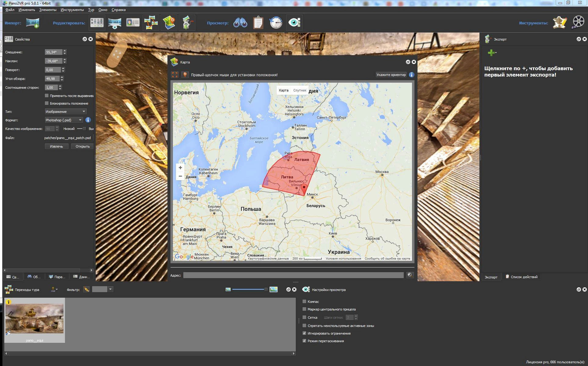The height and width of the screenshot is (366, 588).
Task: Click the Адрес input field
Action: 293,275
